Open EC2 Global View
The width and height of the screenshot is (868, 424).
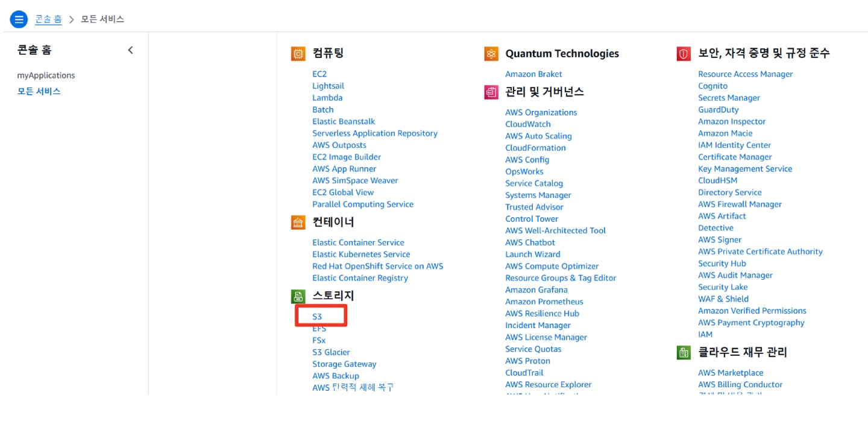pyautogui.click(x=343, y=192)
